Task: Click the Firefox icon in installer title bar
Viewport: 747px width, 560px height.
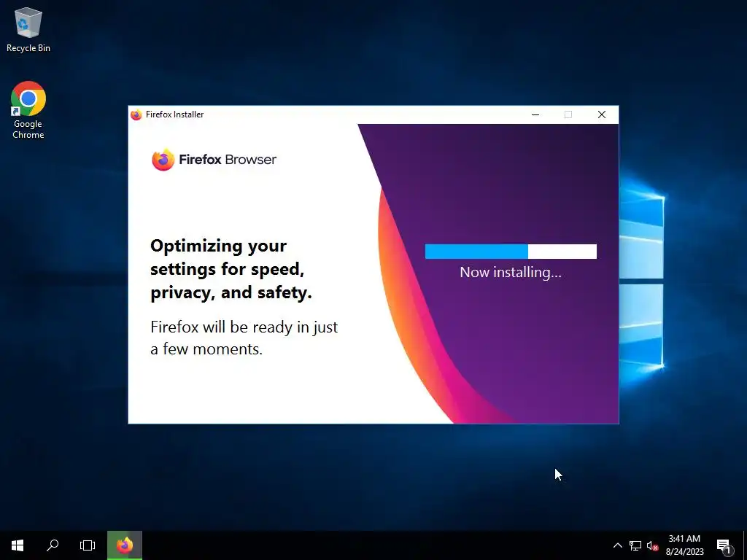Action: tap(136, 114)
